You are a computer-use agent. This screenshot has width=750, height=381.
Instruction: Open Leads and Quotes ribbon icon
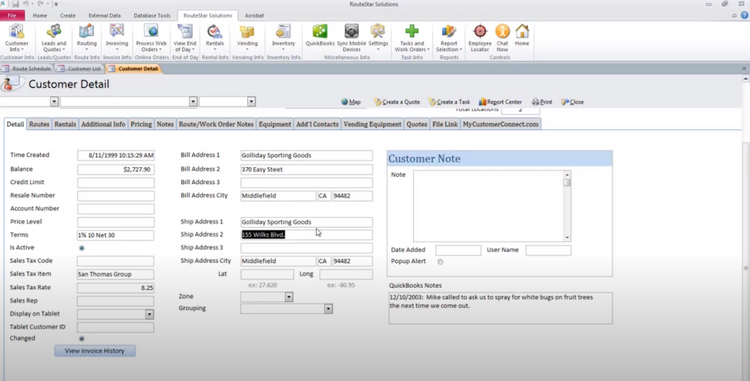click(54, 37)
